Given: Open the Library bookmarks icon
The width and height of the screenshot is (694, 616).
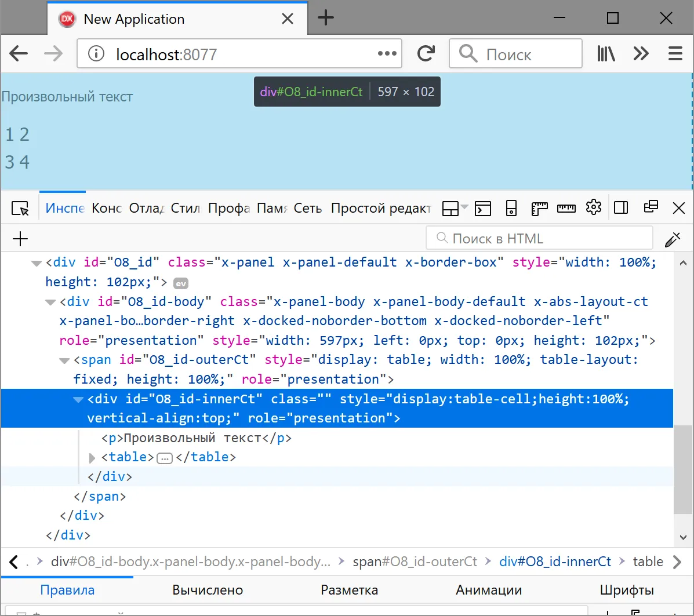Looking at the screenshot, I should click(606, 53).
